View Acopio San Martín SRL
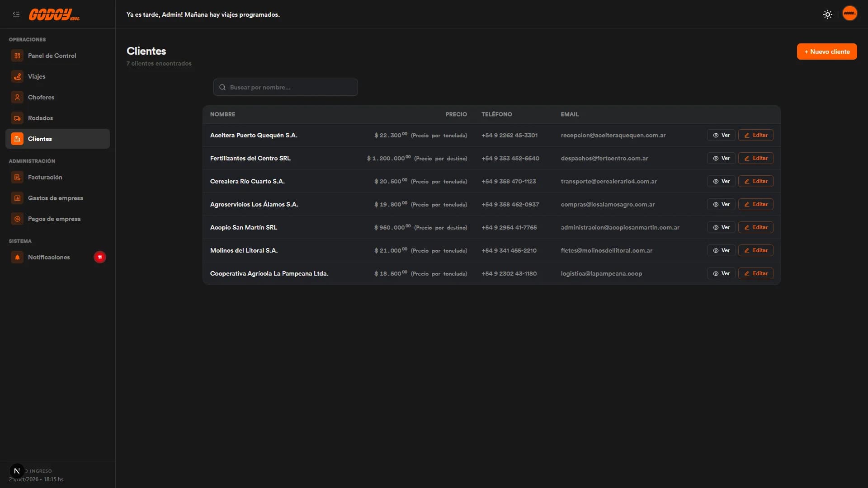The height and width of the screenshot is (488, 868). tap(721, 227)
